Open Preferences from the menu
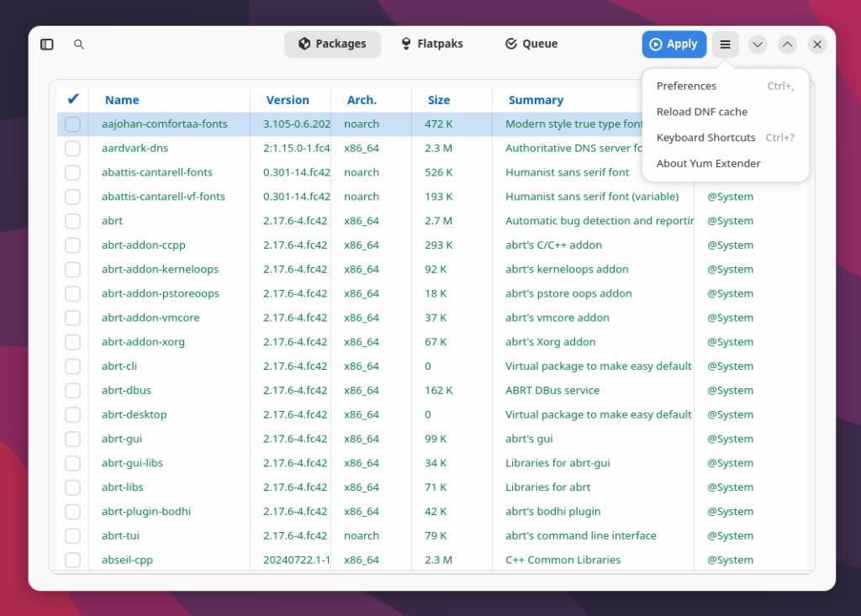This screenshot has width=861, height=616. 686,86
